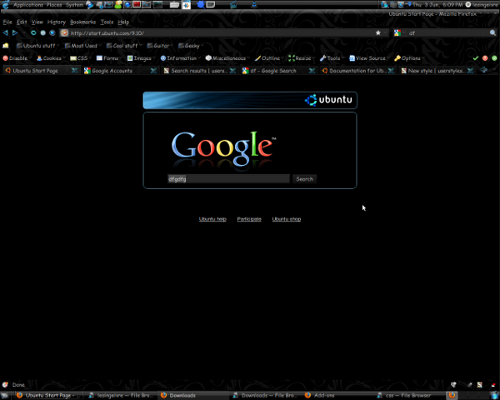The image size is (500, 400).
Task: Open the History menu
Action: click(56, 22)
